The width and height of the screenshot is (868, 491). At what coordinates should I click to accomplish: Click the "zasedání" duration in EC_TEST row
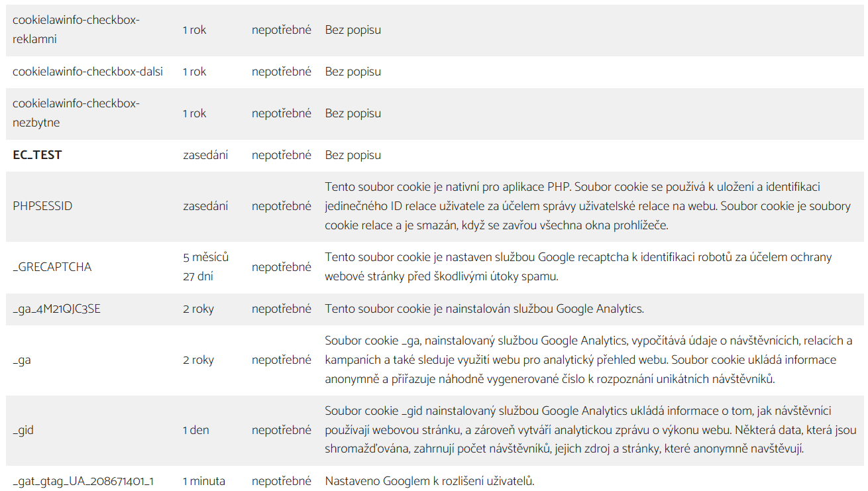pos(205,155)
